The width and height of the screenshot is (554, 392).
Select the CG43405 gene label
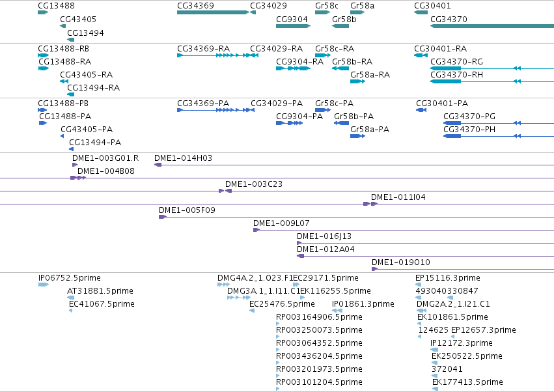tap(78, 20)
